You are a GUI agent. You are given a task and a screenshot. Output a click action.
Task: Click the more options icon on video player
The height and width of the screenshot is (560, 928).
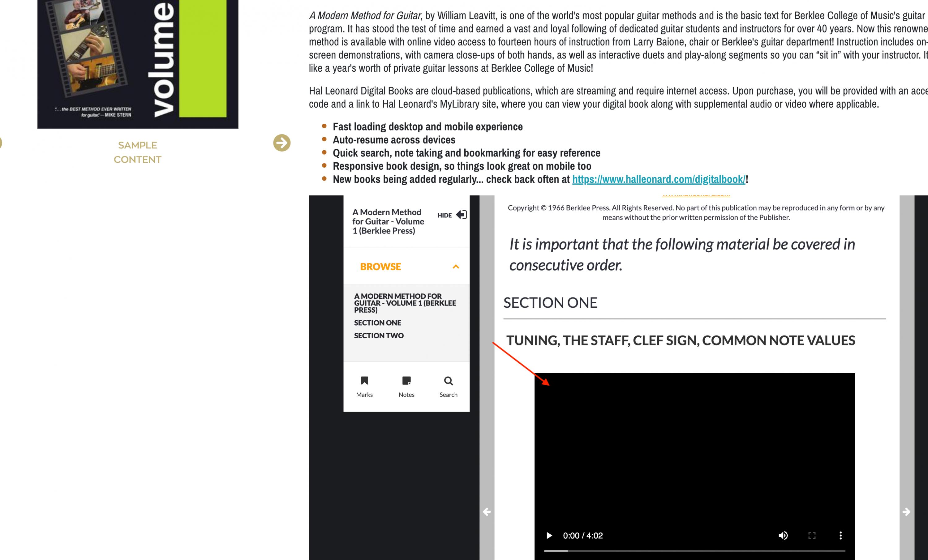click(840, 536)
